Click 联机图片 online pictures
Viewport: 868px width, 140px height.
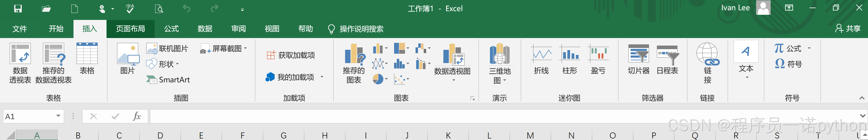point(168,49)
